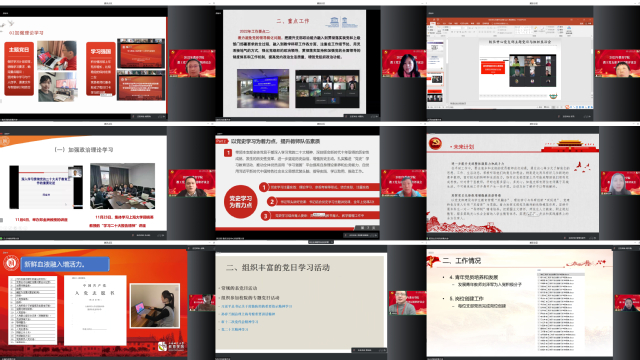
Task: Click the first blue link line under 组织丰富的党日学习活动
Action: click(x=257, y=306)
